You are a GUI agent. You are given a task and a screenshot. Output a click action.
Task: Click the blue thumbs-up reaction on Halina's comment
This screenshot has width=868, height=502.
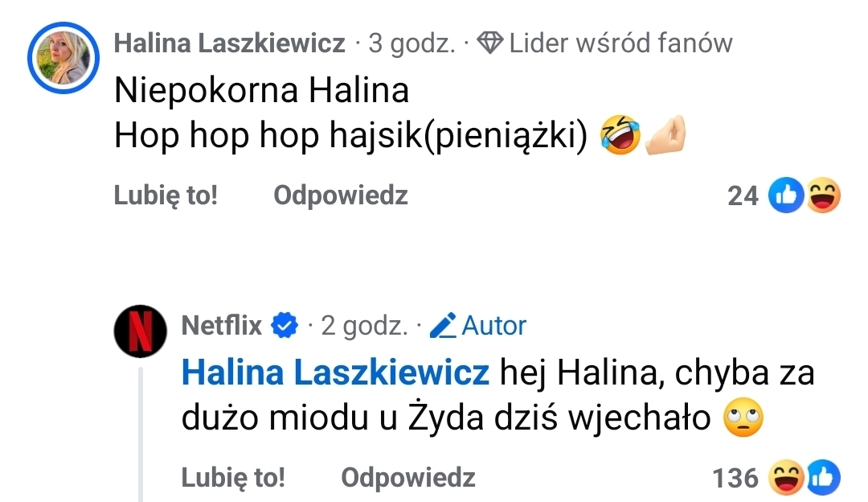click(x=785, y=195)
